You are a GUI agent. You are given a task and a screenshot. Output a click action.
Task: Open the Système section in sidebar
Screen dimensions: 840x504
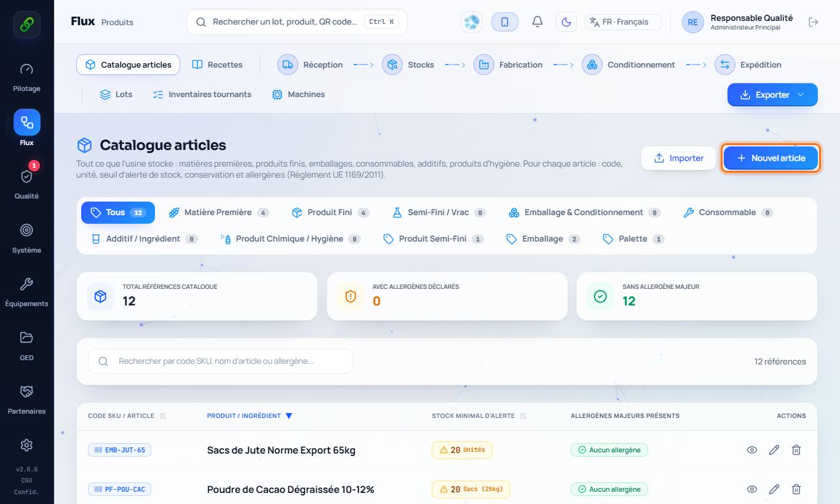coord(26,238)
